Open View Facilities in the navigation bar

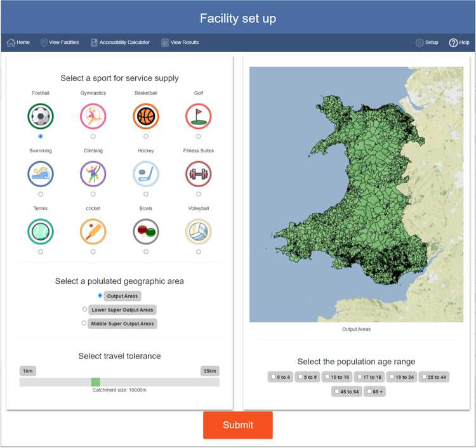tap(60, 43)
